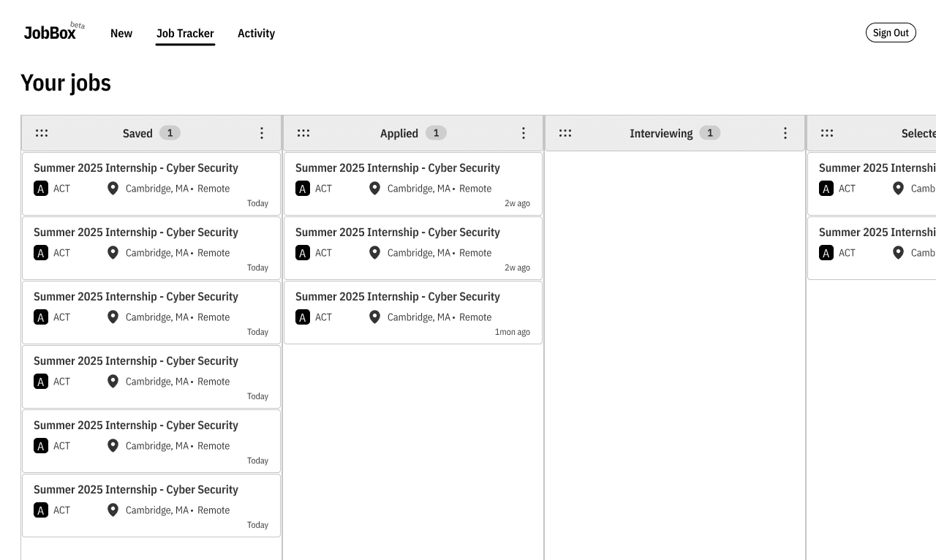The image size is (936, 560).
Task: Go to the JobBox beta home logo
Action: pyautogui.click(x=54, y=31)
